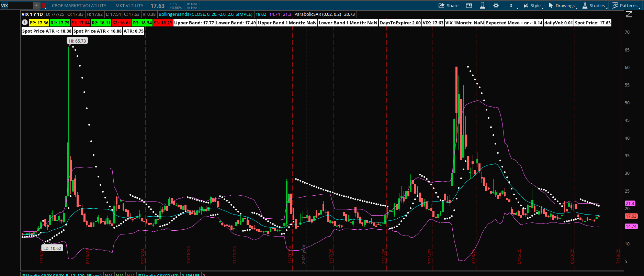Click the Share button
Viewport: 644px width, 276px height.
tap(449, 5)
